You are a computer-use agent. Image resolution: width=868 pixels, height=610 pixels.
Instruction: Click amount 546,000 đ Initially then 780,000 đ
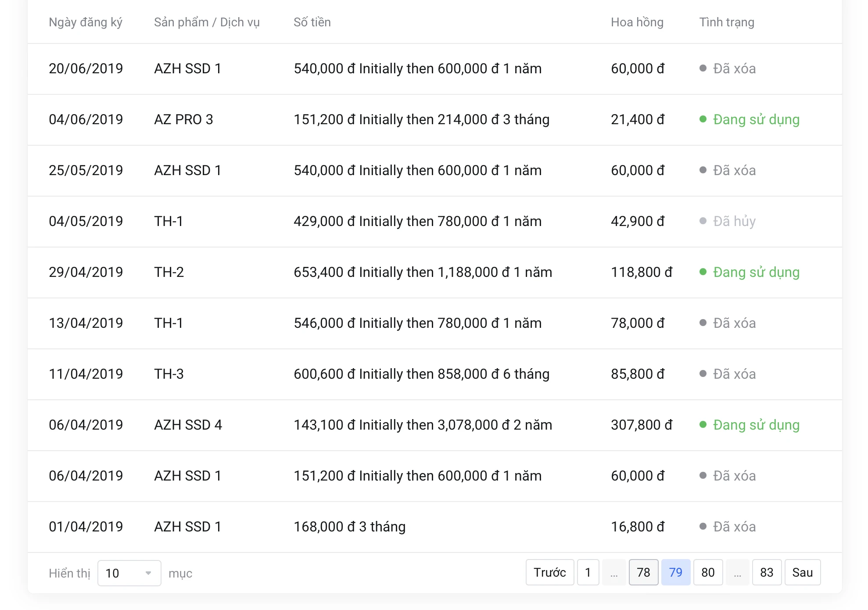417,323
